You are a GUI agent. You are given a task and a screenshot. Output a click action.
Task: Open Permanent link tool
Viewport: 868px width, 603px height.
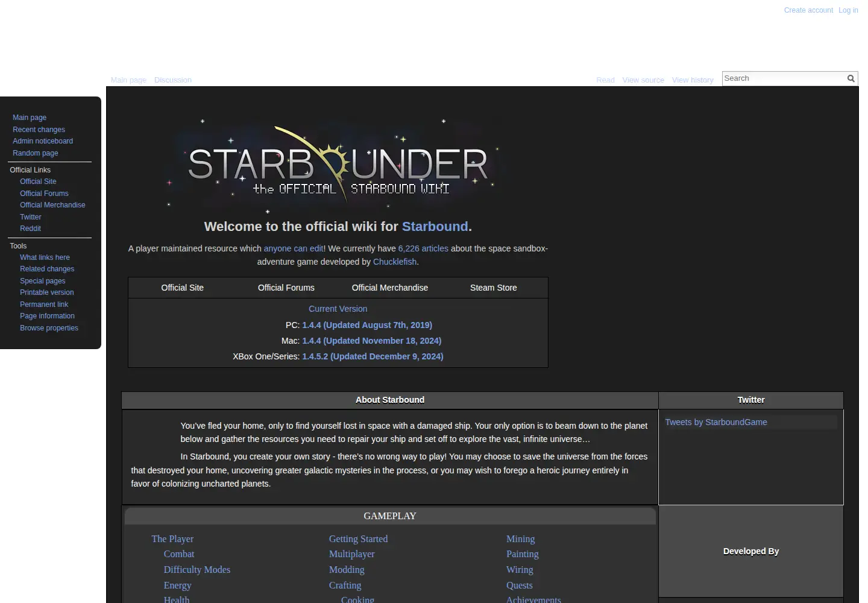(x=44, y=305)
